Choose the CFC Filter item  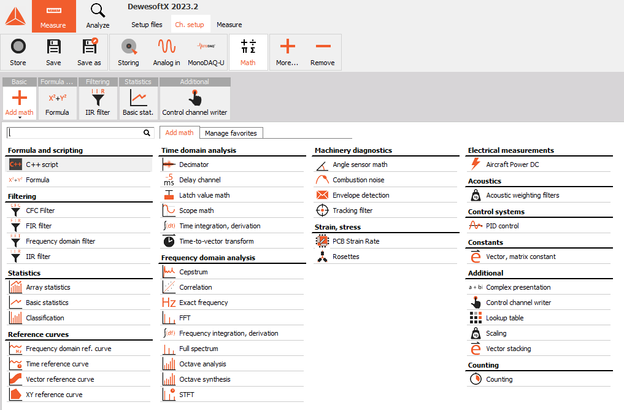click(x=79, y=211)
